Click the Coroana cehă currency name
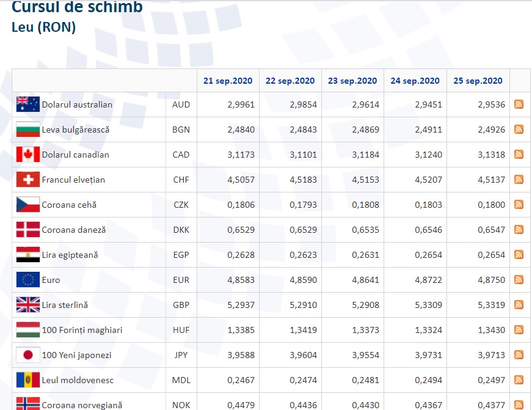This screenshot has width=532, height=410. point(69,205)
